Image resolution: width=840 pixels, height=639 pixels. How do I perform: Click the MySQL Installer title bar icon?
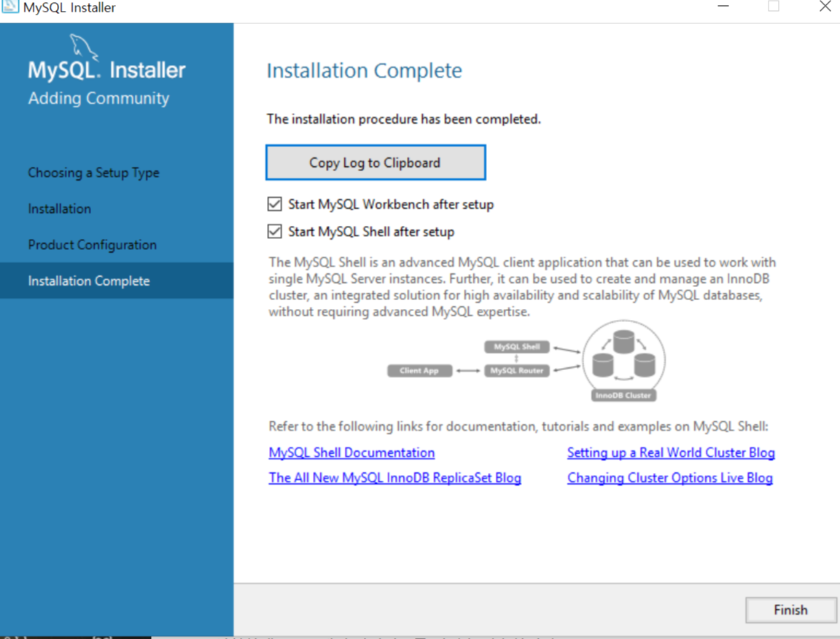tap(10, 7)
